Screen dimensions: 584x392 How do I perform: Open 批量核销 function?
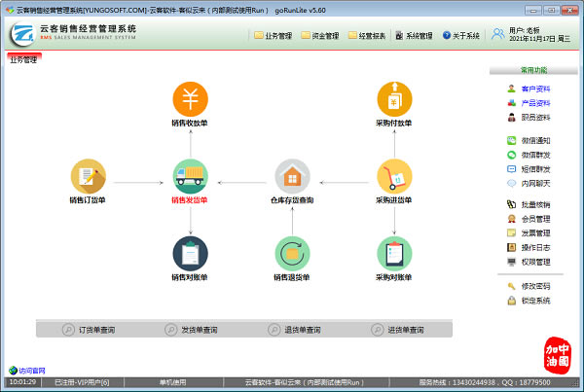[x=535, y=204]
